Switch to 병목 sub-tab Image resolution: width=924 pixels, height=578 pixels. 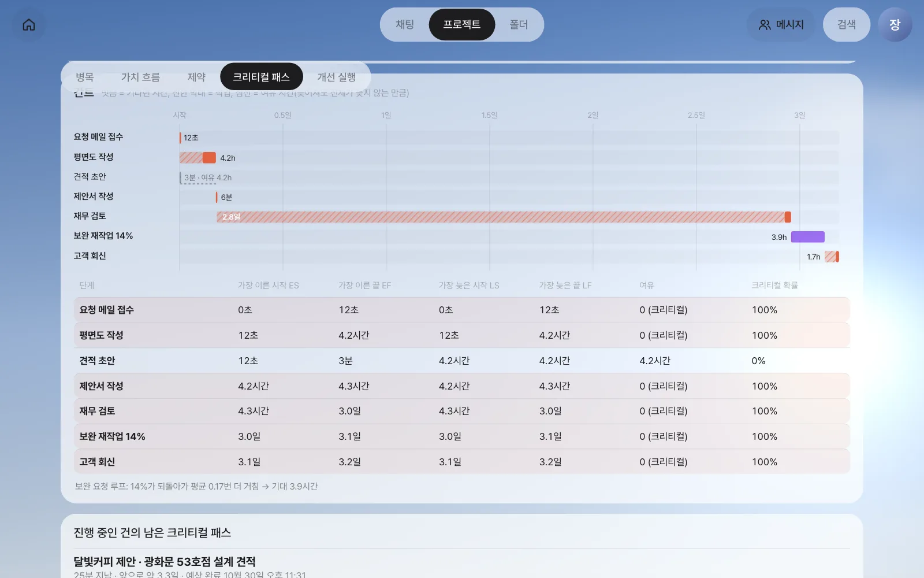(85, 77)
